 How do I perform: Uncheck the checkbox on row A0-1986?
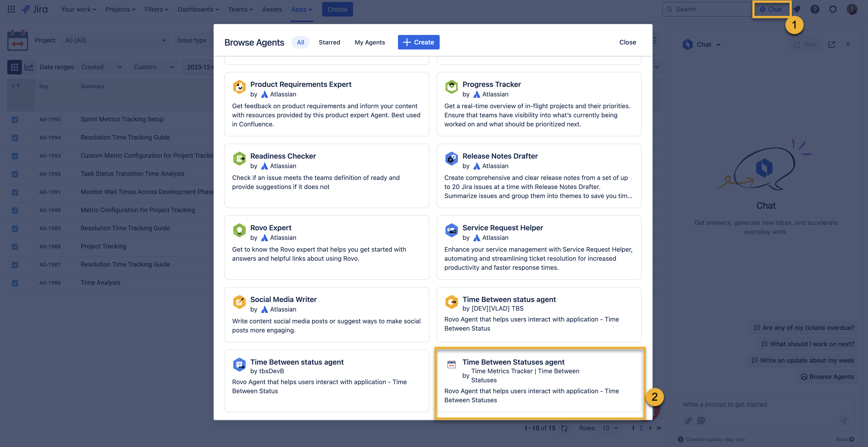[x=15, y=283]
